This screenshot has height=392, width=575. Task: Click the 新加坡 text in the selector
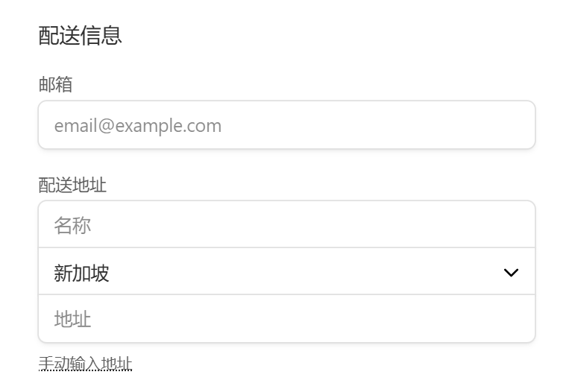pos(81,274)
